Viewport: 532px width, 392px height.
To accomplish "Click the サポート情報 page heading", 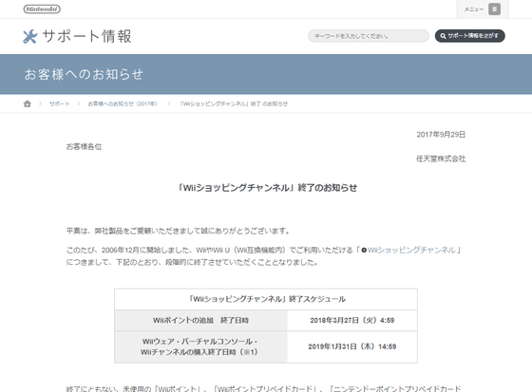I will pyautogui.click(x=86, y=36).
